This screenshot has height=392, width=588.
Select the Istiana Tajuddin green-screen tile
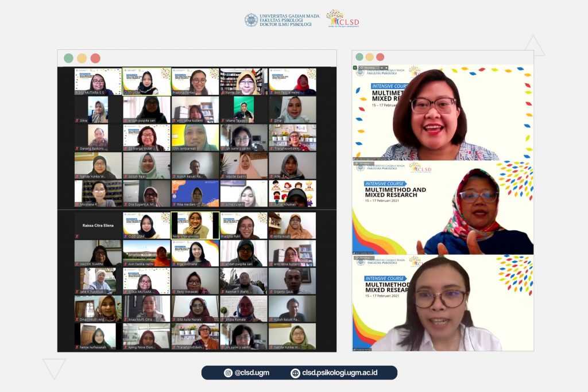click(243, 110)
